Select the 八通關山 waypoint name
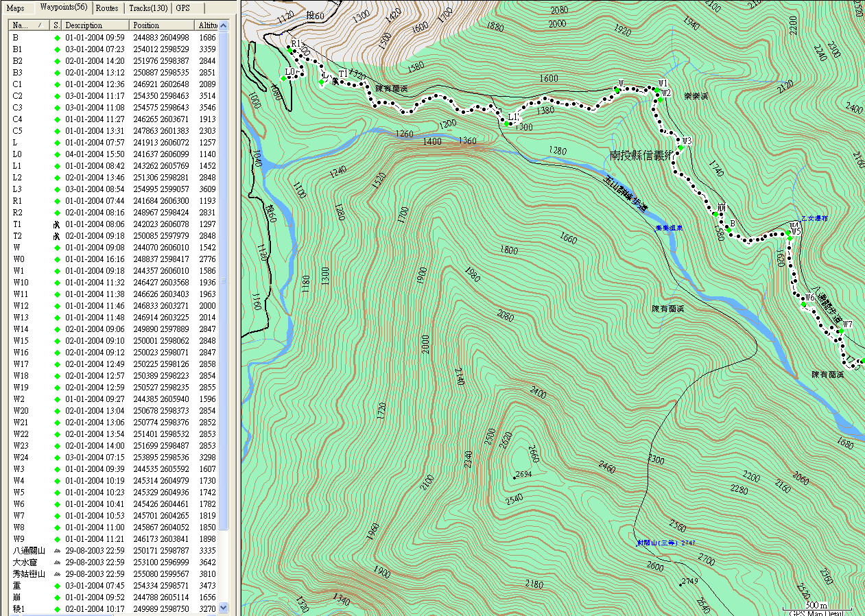This screenshot has width=865, height=616. [28, 551]
